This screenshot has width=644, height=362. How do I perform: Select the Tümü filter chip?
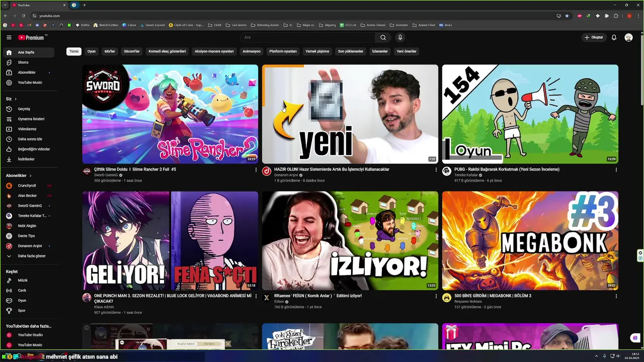click(74, 51)
